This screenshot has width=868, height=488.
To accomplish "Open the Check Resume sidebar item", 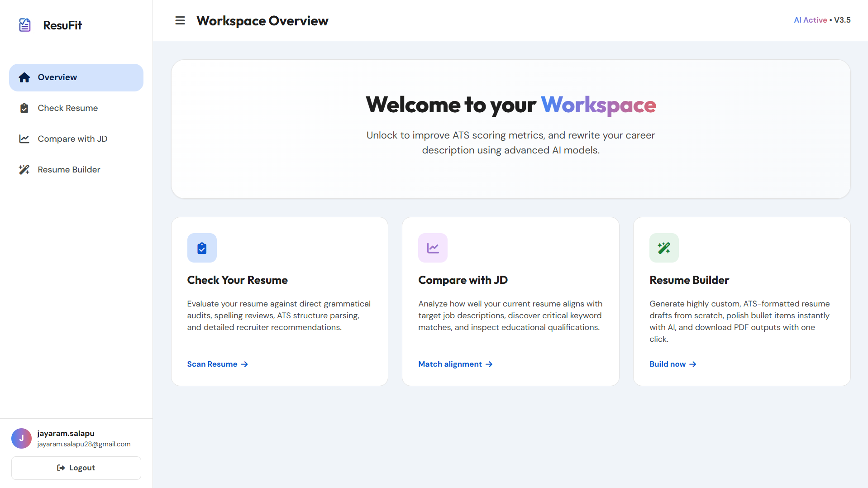I will click(76, 108).
